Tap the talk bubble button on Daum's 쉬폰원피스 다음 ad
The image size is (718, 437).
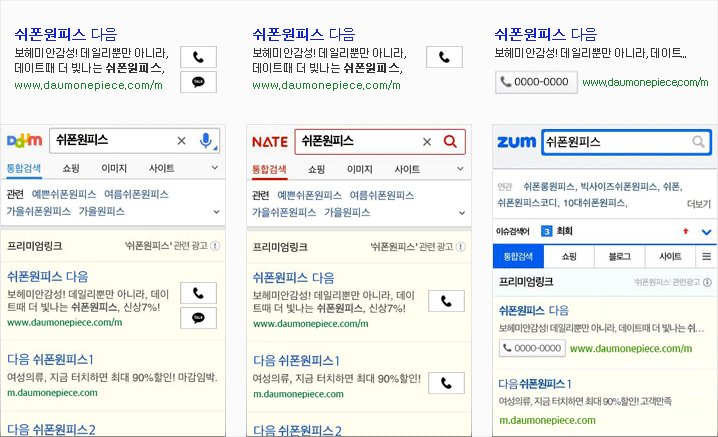[198, 318]
